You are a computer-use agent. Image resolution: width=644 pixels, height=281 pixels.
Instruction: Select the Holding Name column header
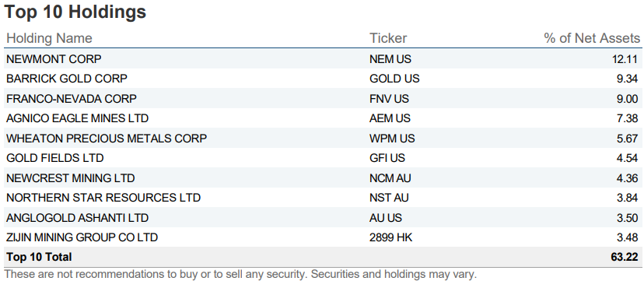(49, 38)
